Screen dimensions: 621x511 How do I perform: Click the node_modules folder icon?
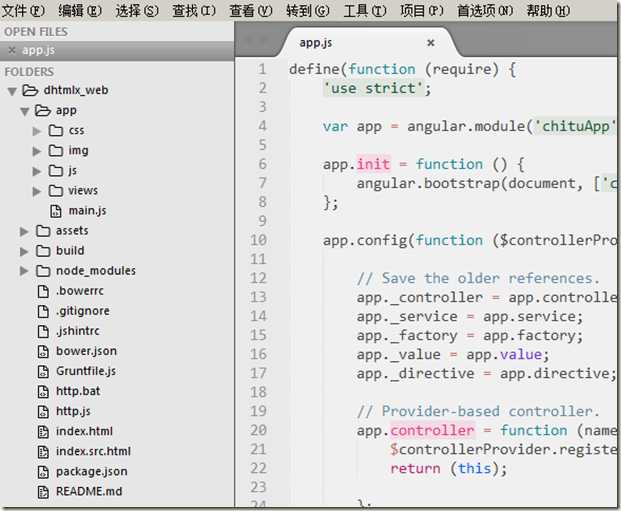pos(43,271)
